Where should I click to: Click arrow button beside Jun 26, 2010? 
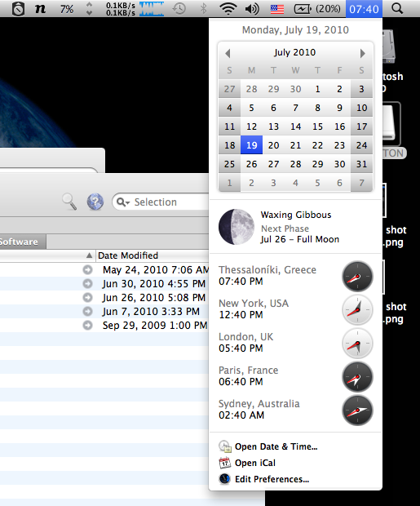point(87,297)
